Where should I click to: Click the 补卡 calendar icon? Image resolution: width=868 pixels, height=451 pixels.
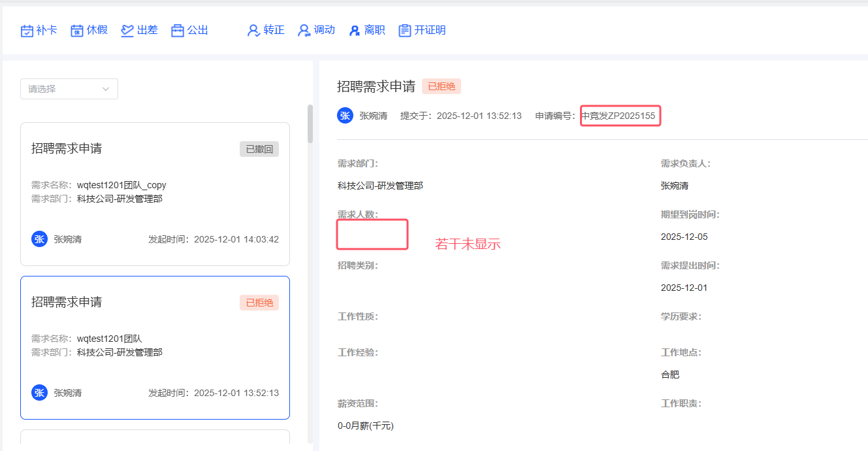click(27, 31)
